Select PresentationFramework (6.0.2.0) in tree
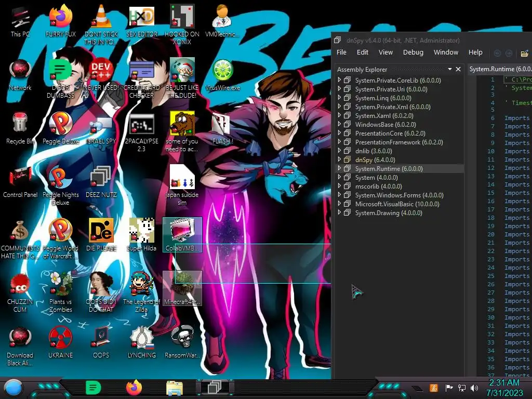Viewport: 532px width, 399px height. pos(399,142)
